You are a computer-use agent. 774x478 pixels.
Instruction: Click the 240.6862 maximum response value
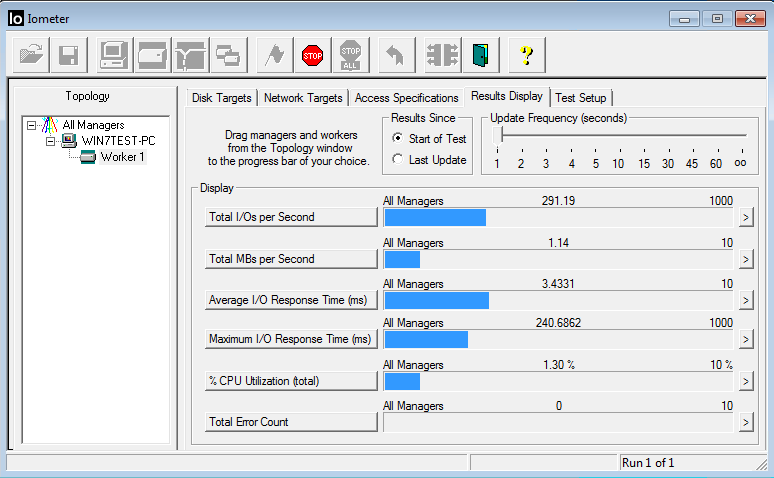coord(558,323)
